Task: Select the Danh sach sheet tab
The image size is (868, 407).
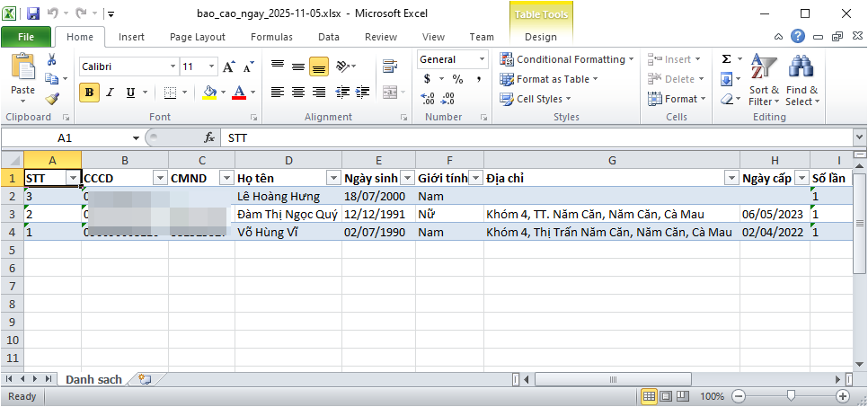Action: pos(93,380)
